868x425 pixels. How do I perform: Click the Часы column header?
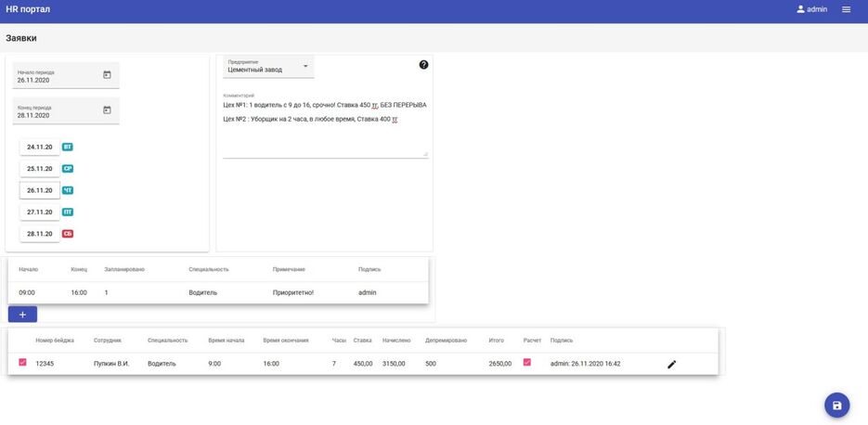coord(338,341)
